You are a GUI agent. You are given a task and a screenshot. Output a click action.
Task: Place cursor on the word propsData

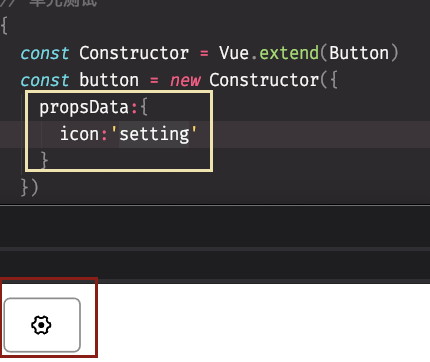[84, 108]
